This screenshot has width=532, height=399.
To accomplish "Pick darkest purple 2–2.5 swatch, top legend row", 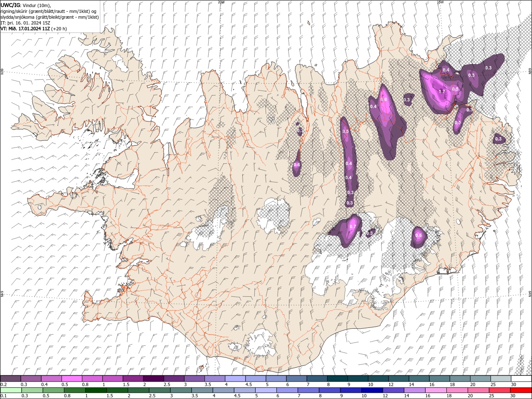I will pos(153,379).
